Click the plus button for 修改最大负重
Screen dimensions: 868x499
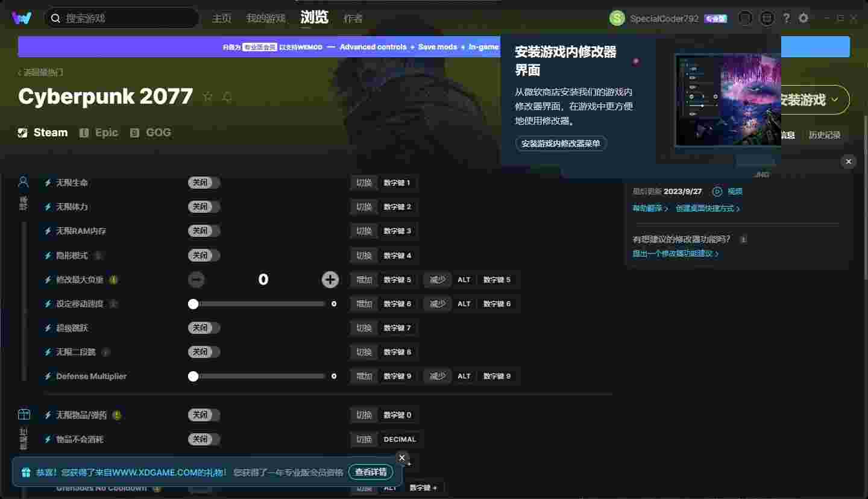330,280
